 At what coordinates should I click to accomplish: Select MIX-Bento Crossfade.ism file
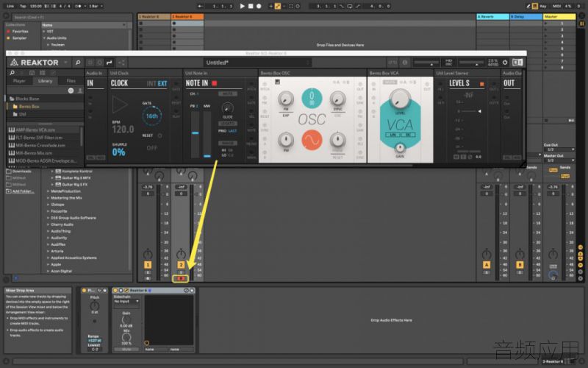(x=43, y=145)
